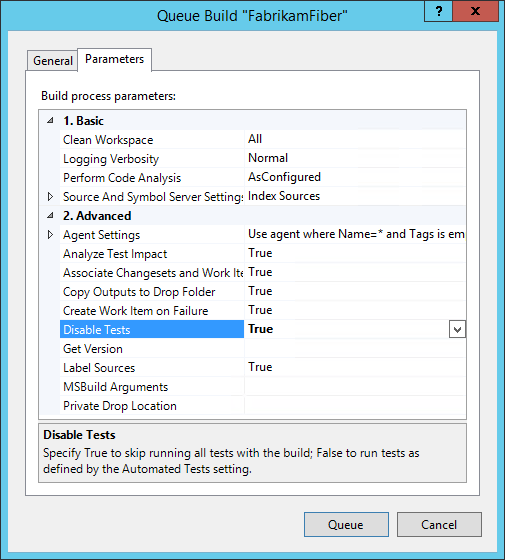Viewport: 505px width, 560px height.
Task: Expand the Agent Settings node
Action: pos(50,235)
